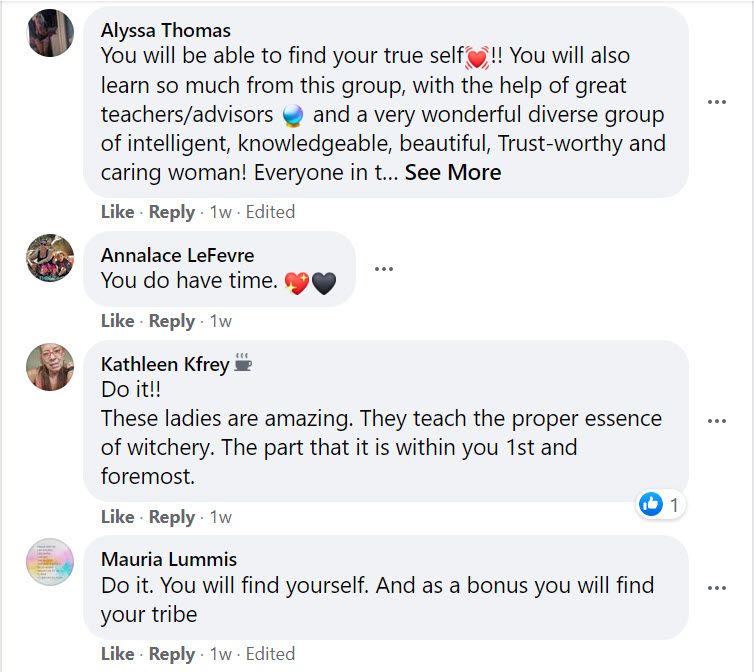The height and width of the screenshot is (672, 754).
Task: Click the like reaction icon on Kathleen's comment
Action: pos(651,504)
